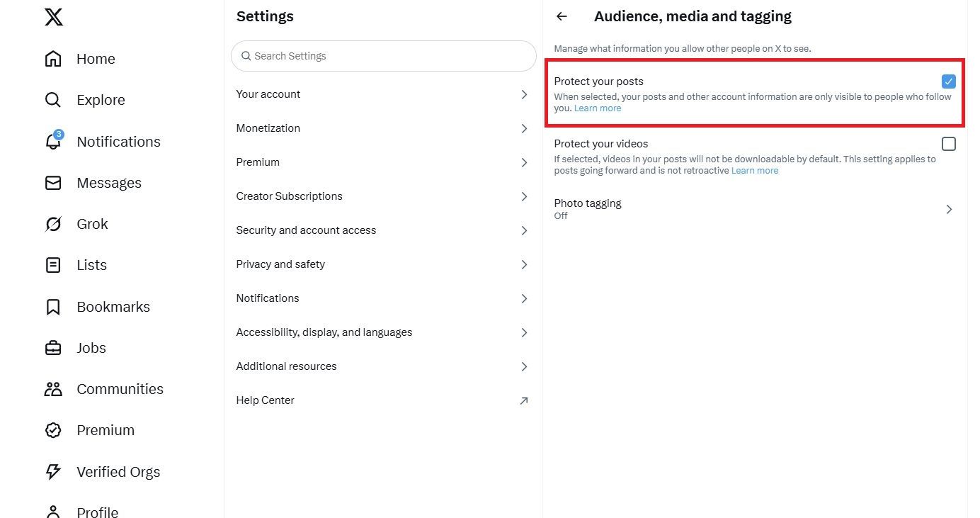Screen dimensions: 980x518
Task: Click the Explore magnifier icon
Action: pyautogui.click(x=53, y=100)
